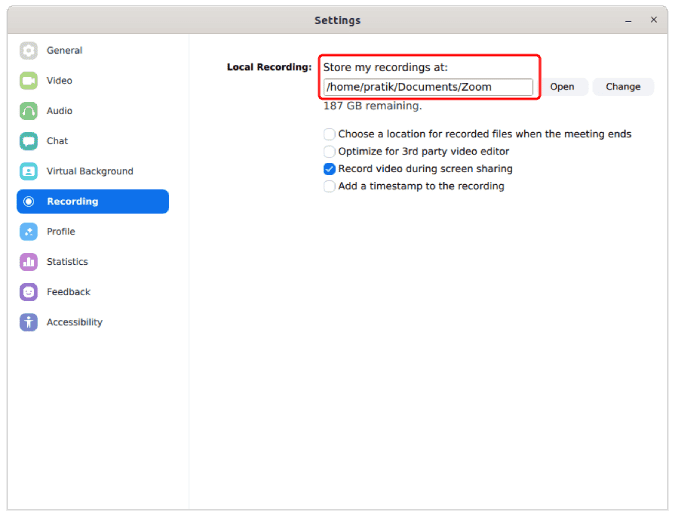Screen dimensions: 675x517
Task: Click the recordings path input field
Action: (427, 87)
